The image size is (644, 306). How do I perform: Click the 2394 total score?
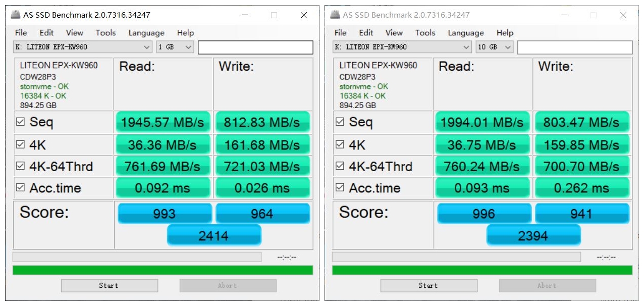[533, 235]
